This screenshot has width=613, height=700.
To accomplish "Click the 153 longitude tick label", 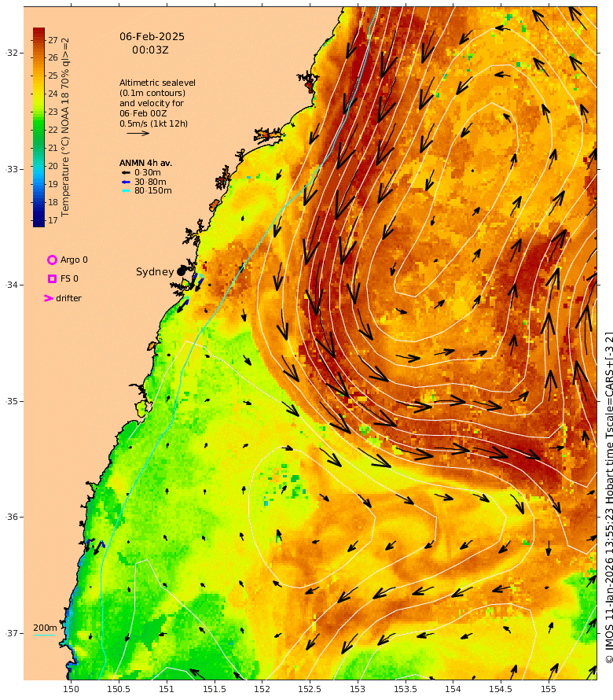I will tap(358, 689).
